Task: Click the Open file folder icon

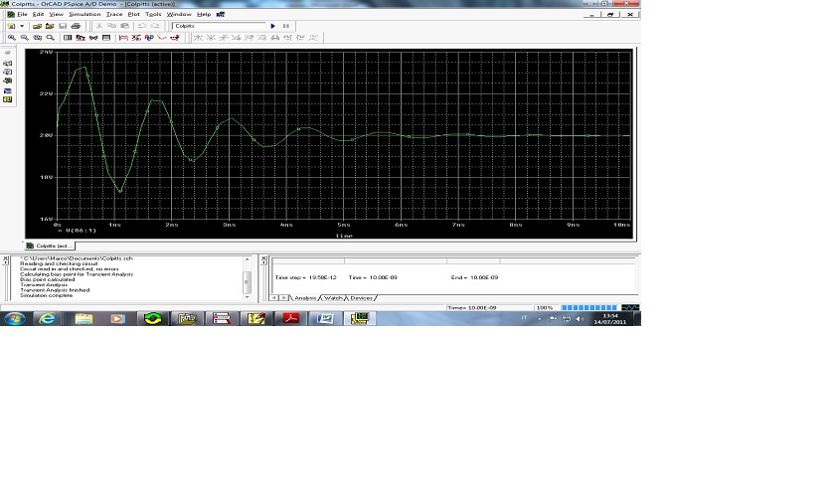Action: [x=37, y=26]
